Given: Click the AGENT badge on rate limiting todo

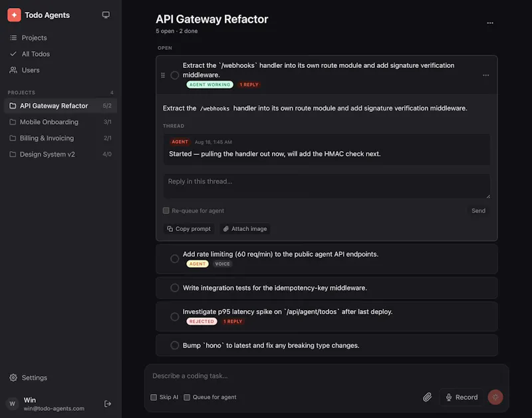Looking at the screenshot, I should (x=198, y=264).
